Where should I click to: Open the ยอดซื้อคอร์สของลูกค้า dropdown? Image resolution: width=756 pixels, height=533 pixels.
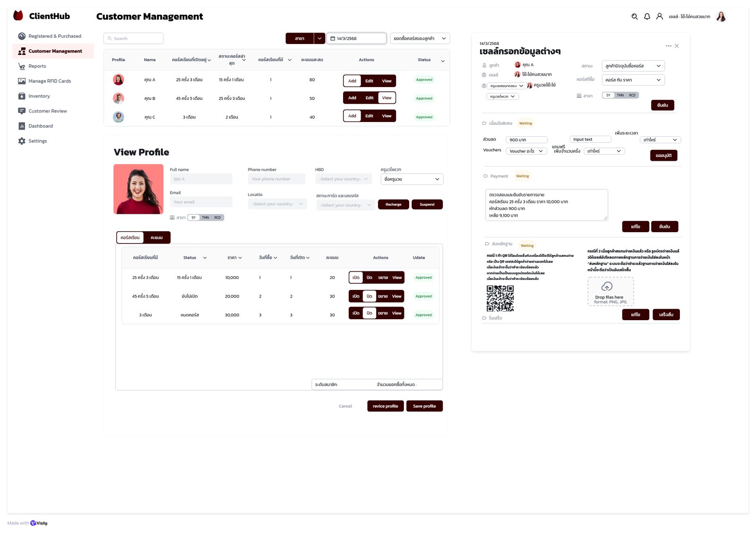(420, 38)
